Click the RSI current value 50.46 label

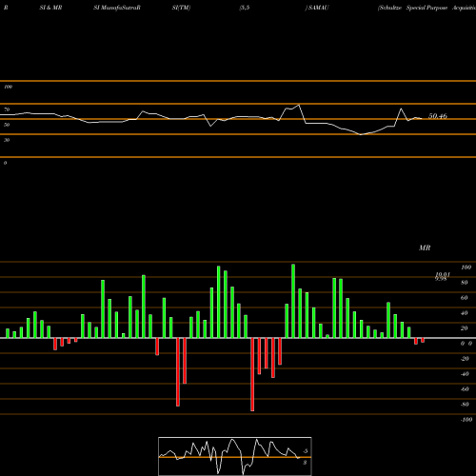pos(438,116)
